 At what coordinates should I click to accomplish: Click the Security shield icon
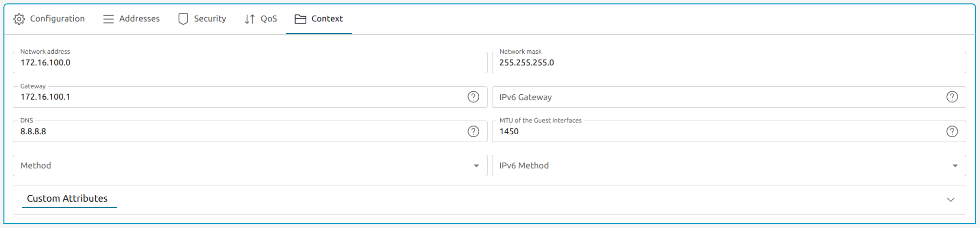(183, 19)
